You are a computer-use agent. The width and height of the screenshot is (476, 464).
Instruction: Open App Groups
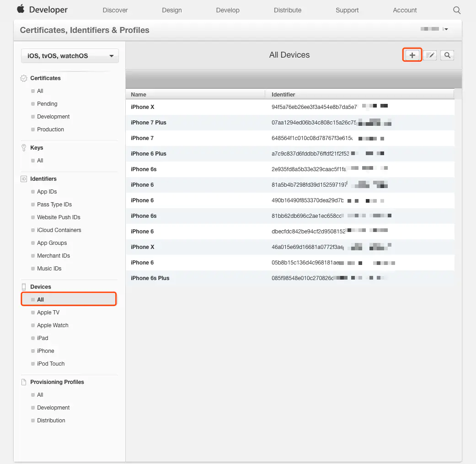pos(52,243)
